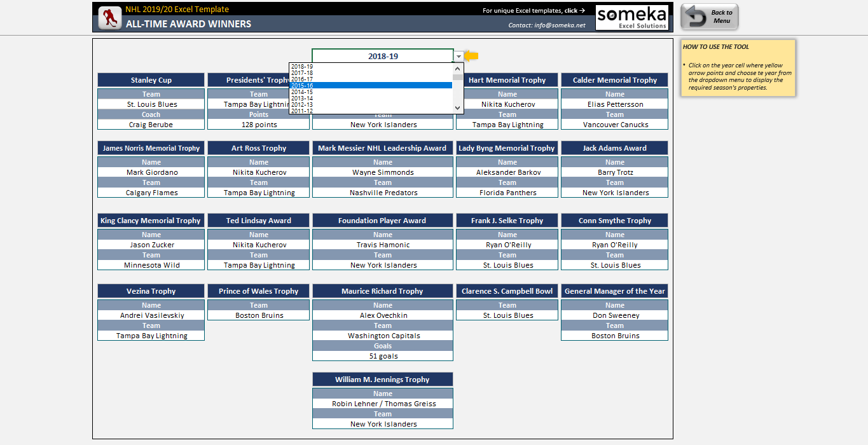Click 'Jason Zucker' name cell
Image resolution: width=868 pixels, height=445 pixels.
click(151, 245)
